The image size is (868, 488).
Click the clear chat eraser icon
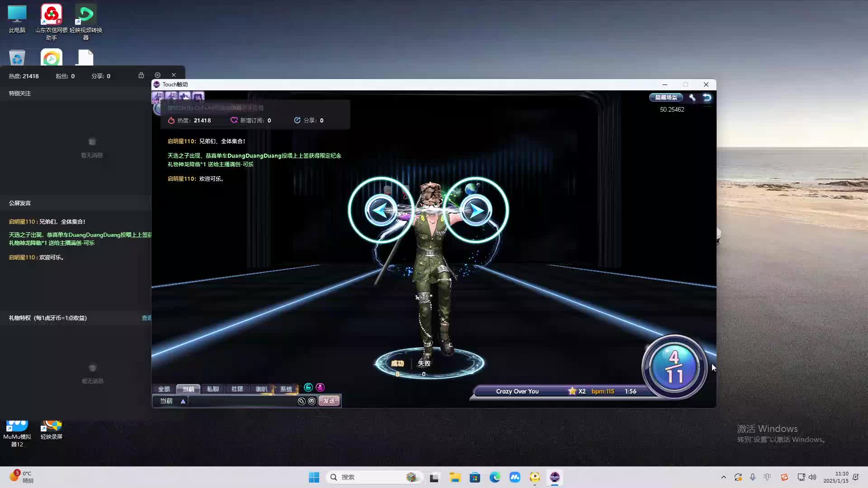point(302,401)
